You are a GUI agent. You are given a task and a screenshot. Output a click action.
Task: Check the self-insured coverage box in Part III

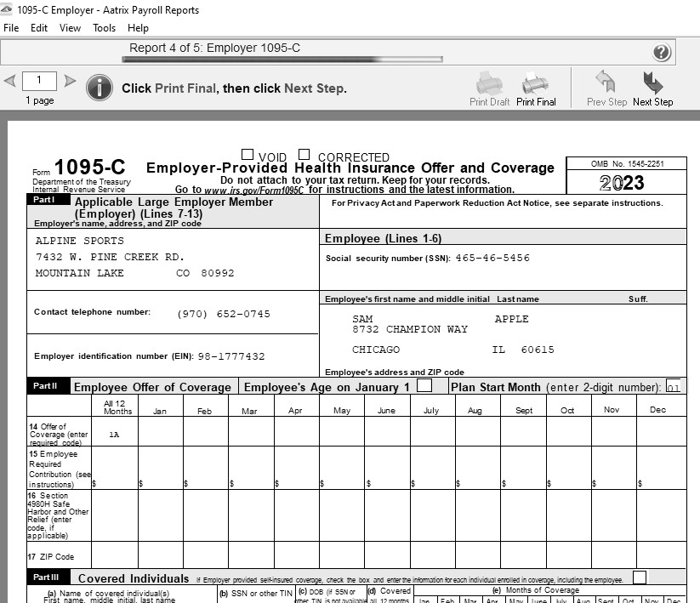click(x=640, y=577)
